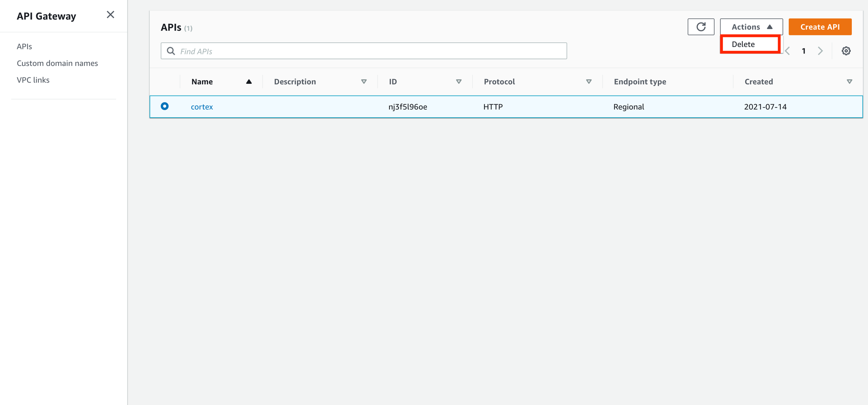Go to the previous page arrow
Screen dimensions: 868x405
(x=788, y=51)
